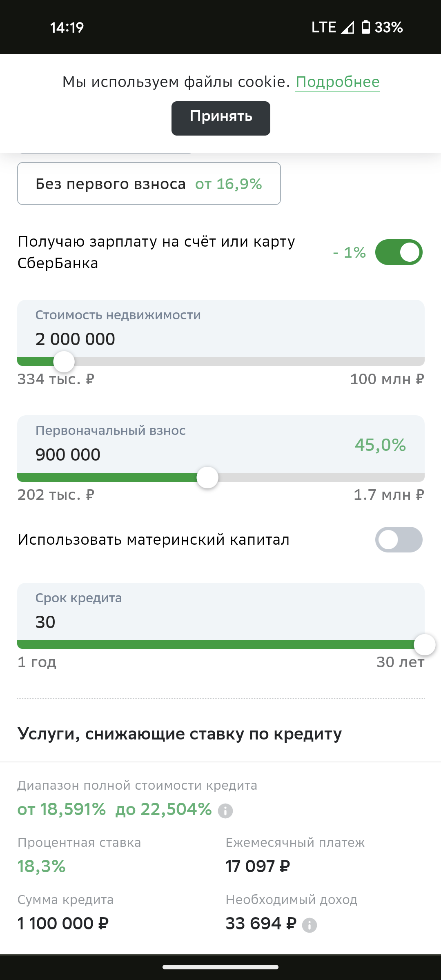
Task: Tap the 'Услуги, снижающие ставку по кредиту' heading
Action: (x=180, y=734)
